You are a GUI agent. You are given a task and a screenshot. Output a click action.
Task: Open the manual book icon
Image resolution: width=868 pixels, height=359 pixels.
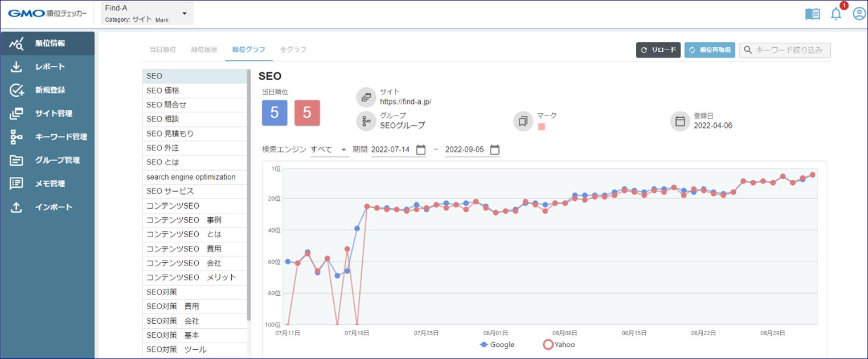pos(812,14)
